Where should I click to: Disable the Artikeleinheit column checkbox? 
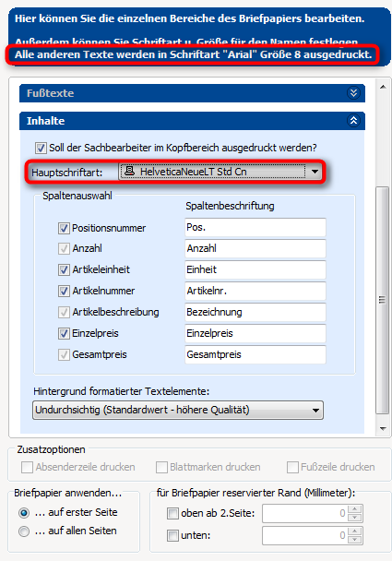tap(64, 269)
